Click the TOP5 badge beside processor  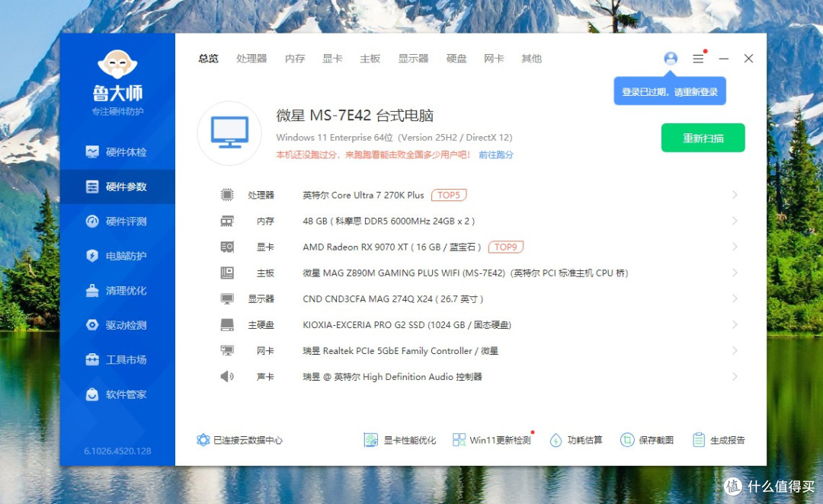[x=449, y=195]
